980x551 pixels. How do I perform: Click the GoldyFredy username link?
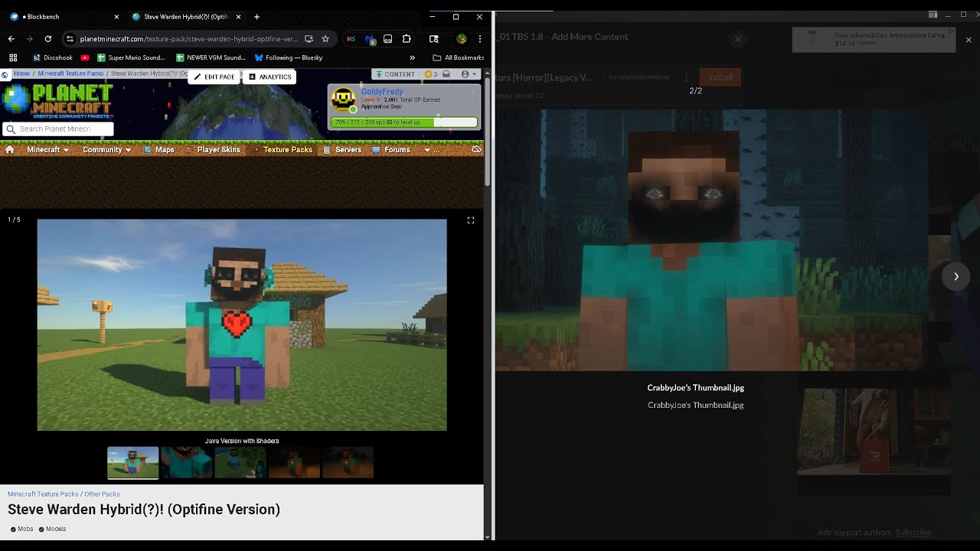(382, 92)
